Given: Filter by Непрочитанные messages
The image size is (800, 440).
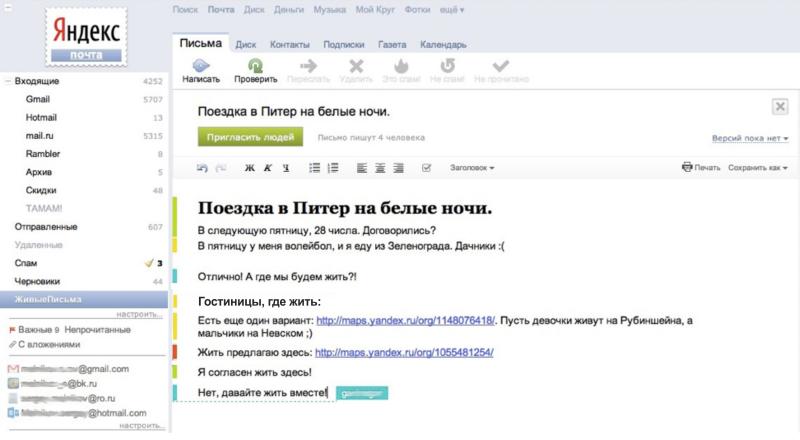Looking at the screenshot, I should 97,330.
